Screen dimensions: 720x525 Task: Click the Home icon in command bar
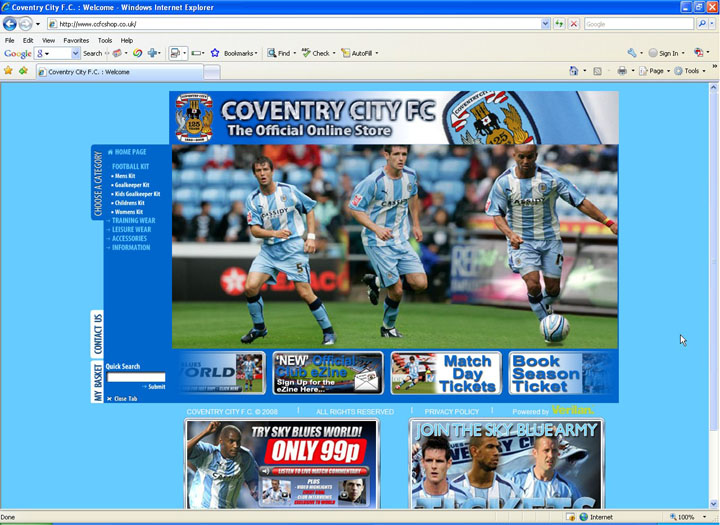click(x=573, y=71)
